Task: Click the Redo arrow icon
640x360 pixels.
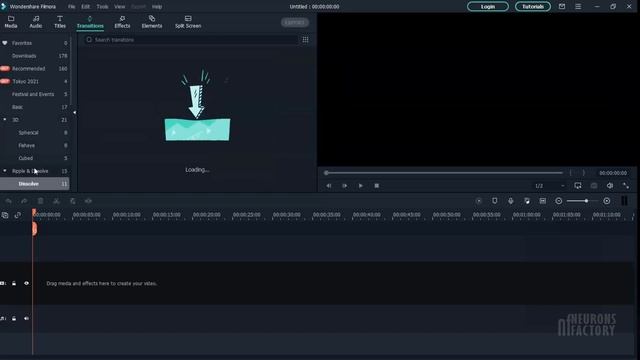Action: click(24, 201)
